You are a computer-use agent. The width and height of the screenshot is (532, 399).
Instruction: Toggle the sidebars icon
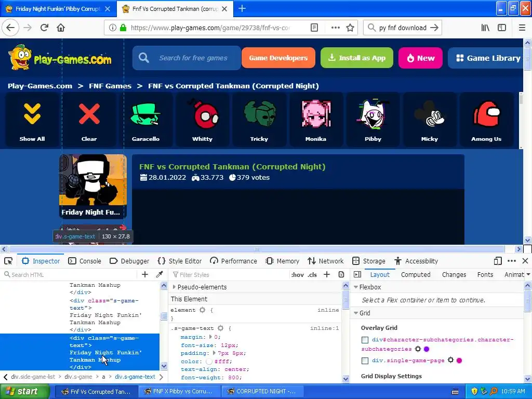502,28
